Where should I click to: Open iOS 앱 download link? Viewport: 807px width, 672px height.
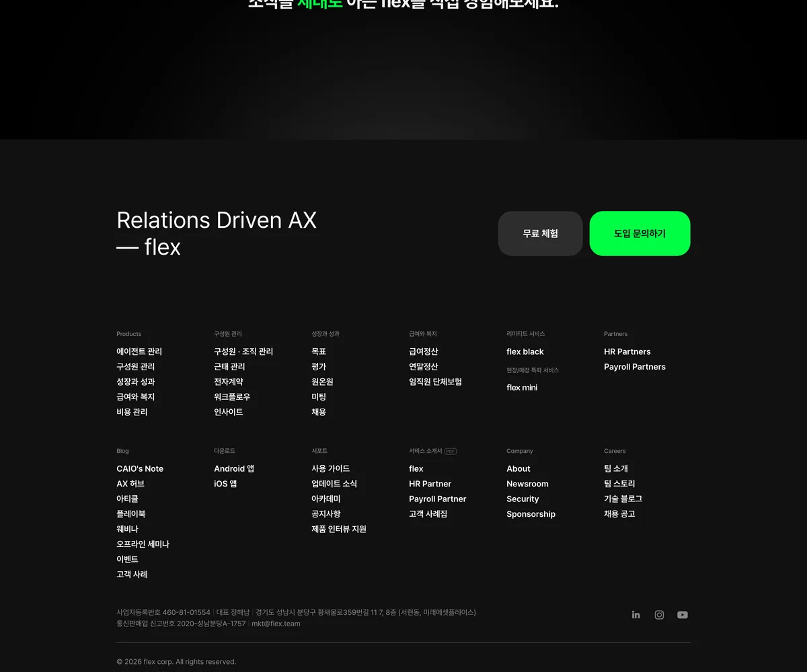tap(225, 484)
